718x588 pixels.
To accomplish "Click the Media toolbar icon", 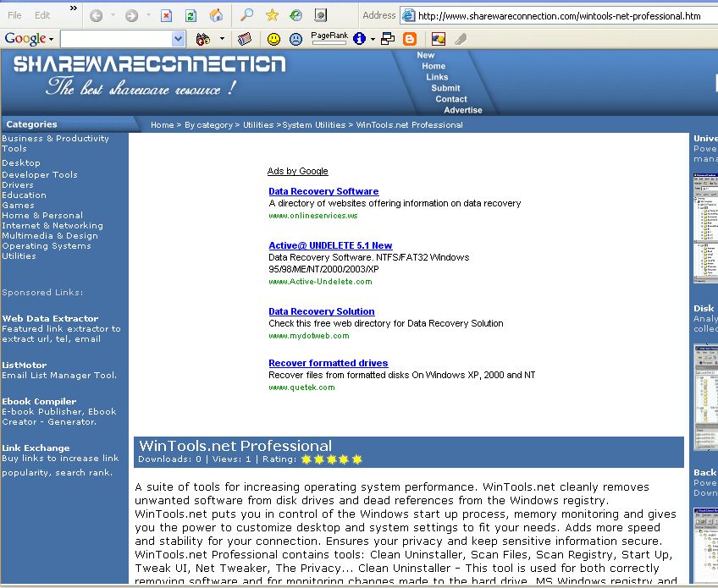I will pyautogui.click(x=321, y=15).
